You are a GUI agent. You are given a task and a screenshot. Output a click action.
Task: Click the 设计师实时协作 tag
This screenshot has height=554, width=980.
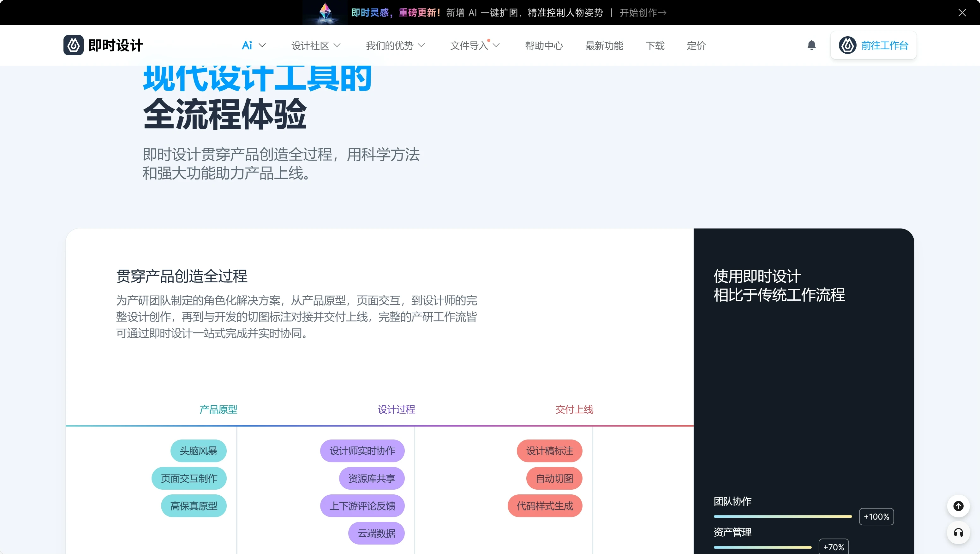click(x=362, y=451)
